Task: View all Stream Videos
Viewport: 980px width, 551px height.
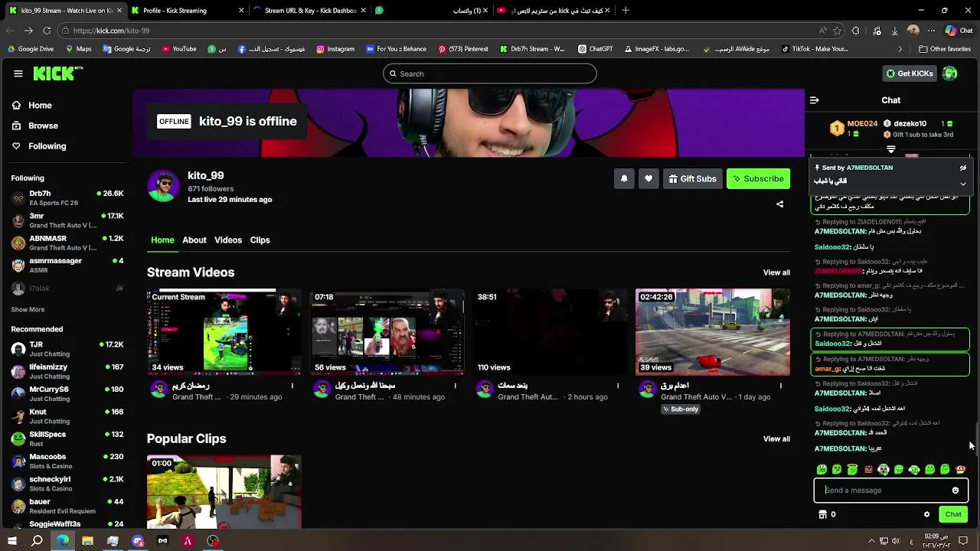Action: pos(776,272)
